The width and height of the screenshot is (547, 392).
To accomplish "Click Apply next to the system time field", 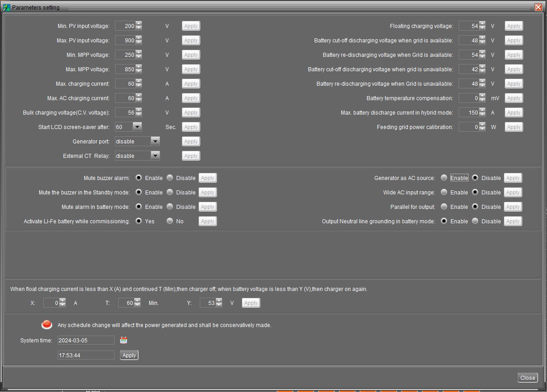I will 129,355.
